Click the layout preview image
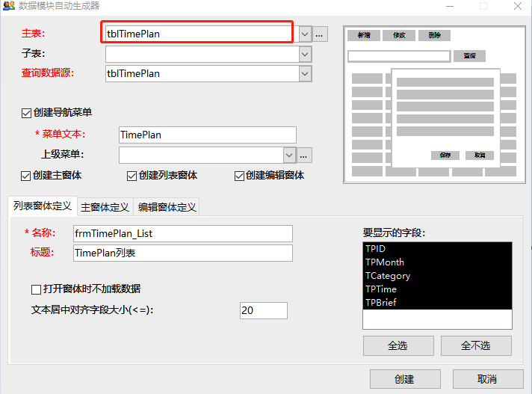Viewport: 532px width, 394px height. pos(434,105)
